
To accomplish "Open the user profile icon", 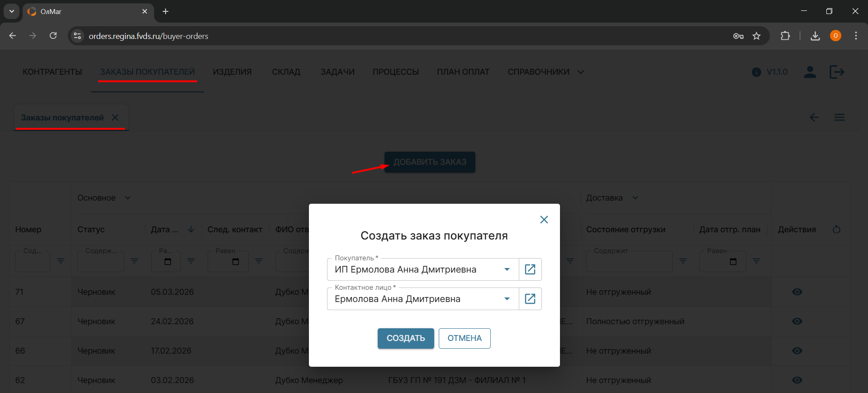I will (x=810, y=72).
